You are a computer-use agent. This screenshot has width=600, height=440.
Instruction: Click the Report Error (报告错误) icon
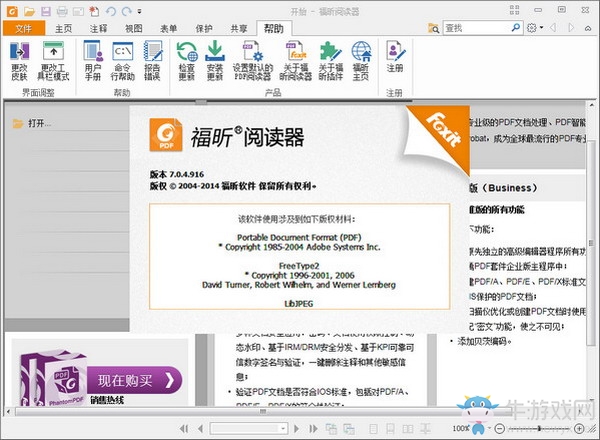(x=152, y=60)
